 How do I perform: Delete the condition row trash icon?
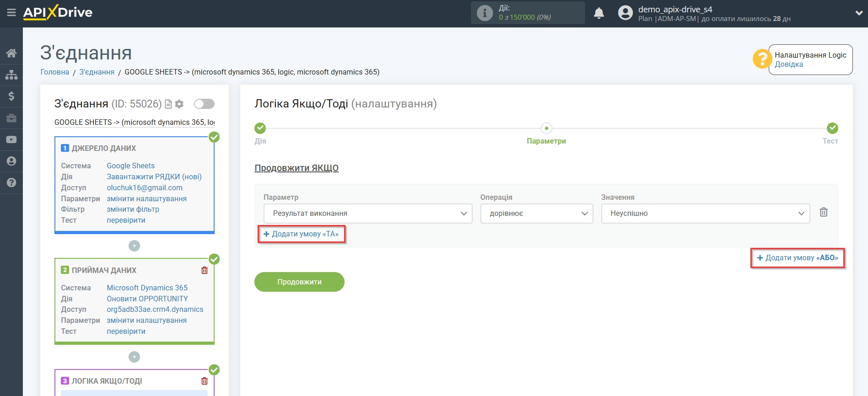tap(824, 212)
